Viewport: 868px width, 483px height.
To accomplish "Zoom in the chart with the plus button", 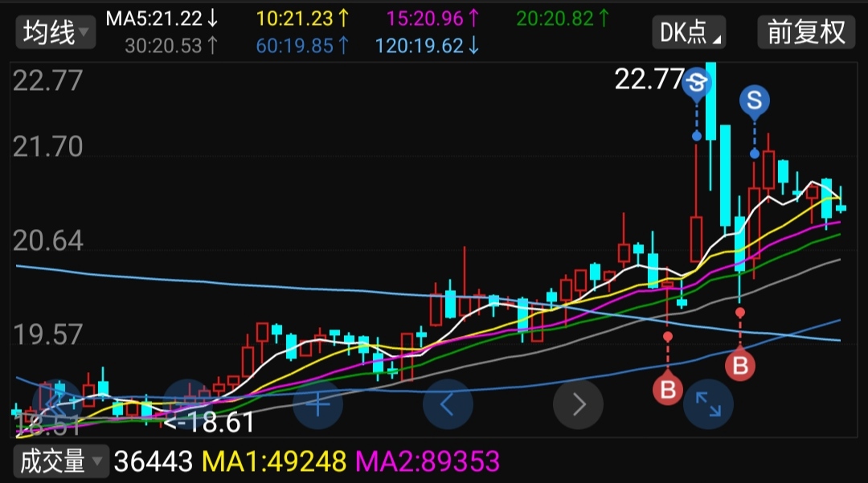I will pyautogui.click(x=317, y=404).
